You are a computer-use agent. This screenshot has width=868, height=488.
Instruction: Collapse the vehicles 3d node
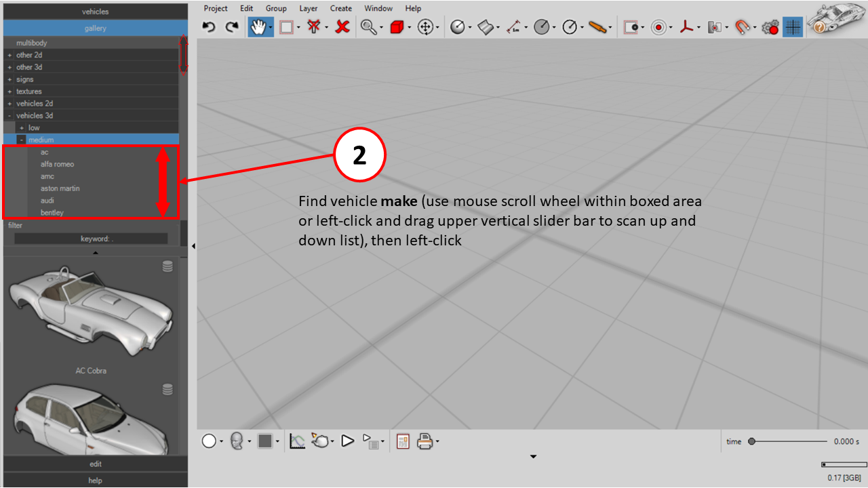(x=9, y=116)
